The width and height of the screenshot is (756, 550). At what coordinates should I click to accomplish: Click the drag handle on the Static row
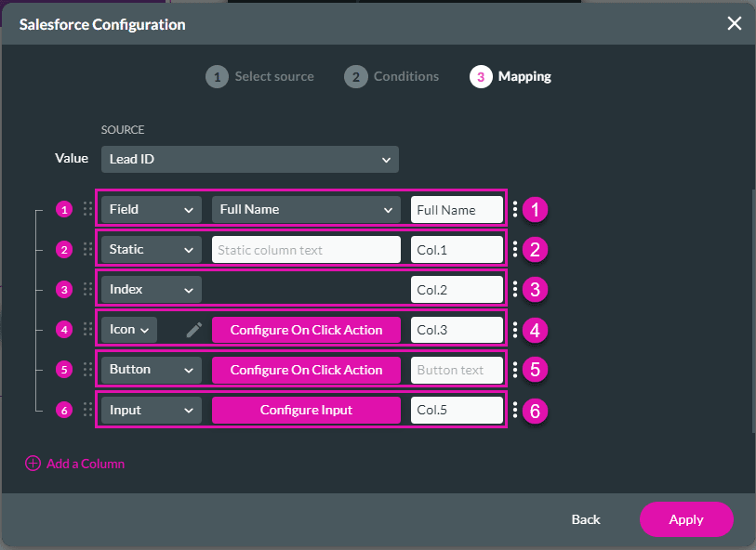coord(87,249)
